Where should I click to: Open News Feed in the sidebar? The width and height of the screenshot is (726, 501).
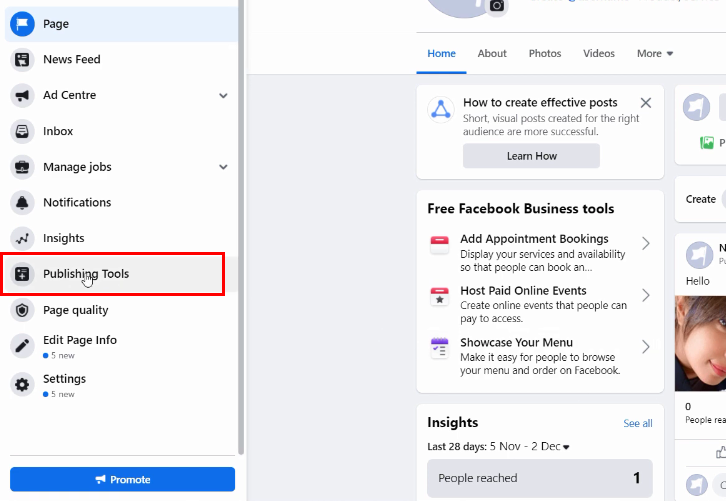coord(121,59)
